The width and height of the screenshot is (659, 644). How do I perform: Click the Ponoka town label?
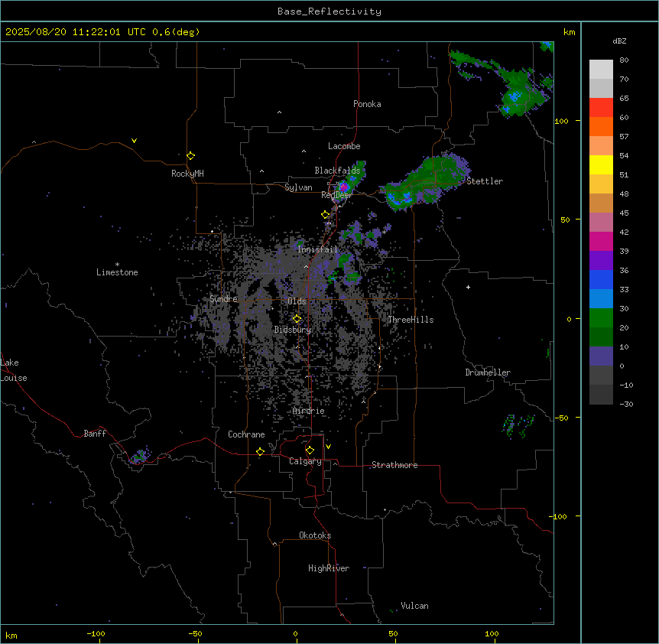point(367,104)
